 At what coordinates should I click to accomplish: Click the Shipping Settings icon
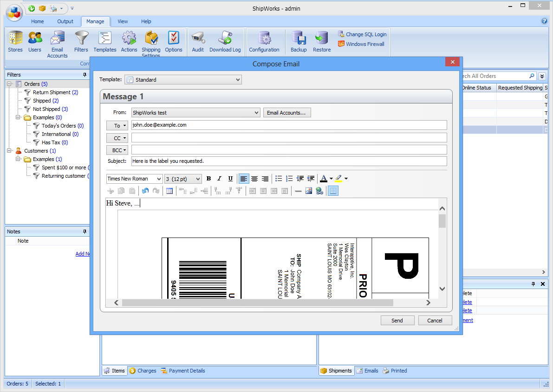151,42
